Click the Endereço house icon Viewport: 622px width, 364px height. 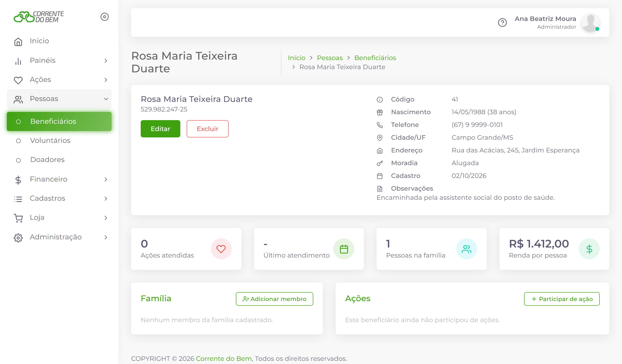[x=380, y=151]
